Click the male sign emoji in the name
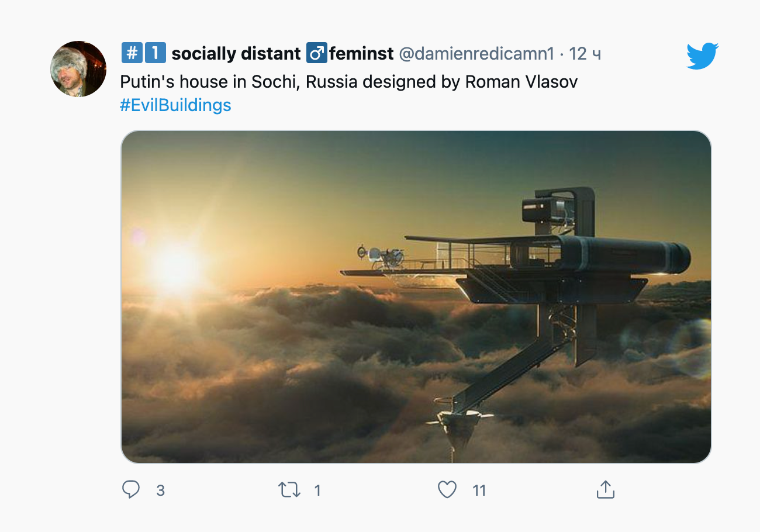 316,54
